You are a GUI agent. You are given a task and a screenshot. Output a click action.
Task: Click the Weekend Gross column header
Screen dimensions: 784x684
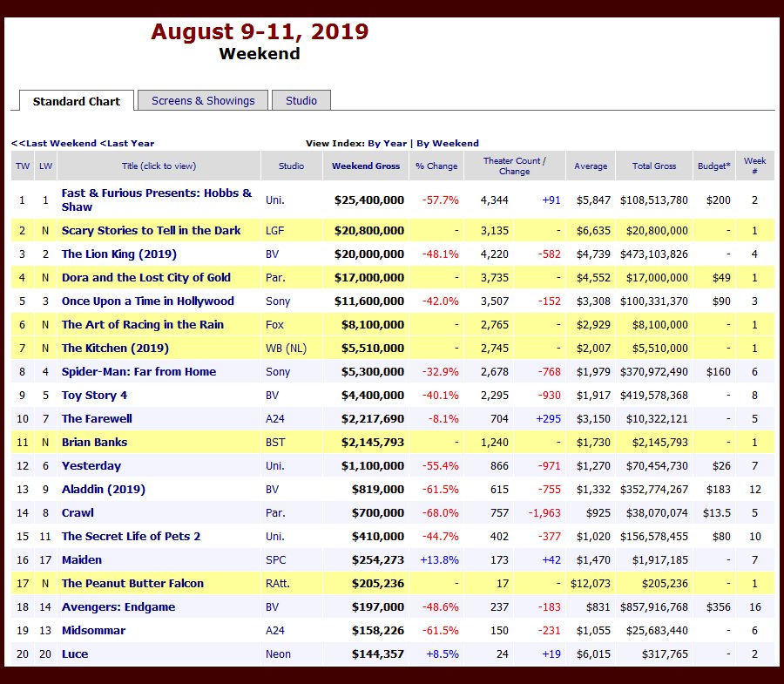(366, 166)
